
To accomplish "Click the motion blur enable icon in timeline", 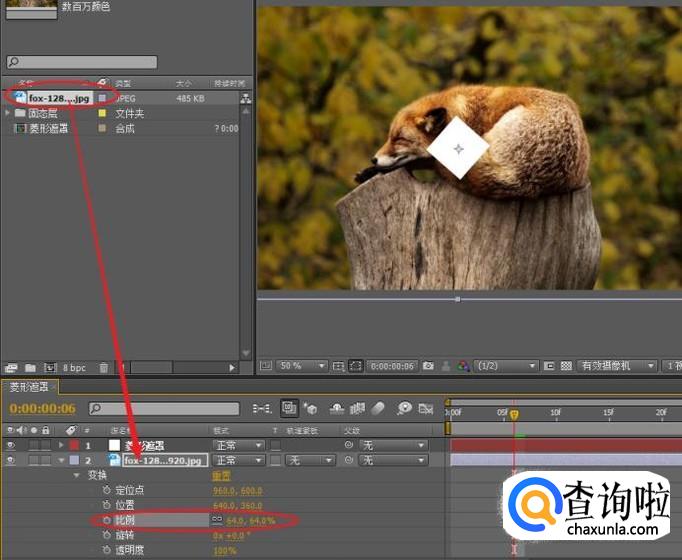I will (x=378, y=408).
